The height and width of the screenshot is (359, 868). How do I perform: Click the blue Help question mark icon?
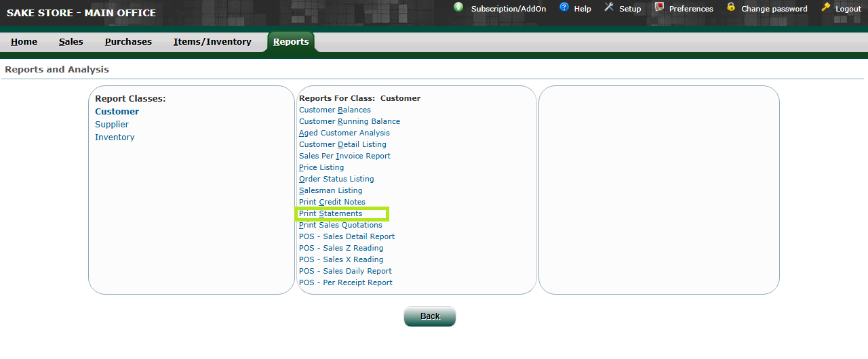click(x=564, y=7)
